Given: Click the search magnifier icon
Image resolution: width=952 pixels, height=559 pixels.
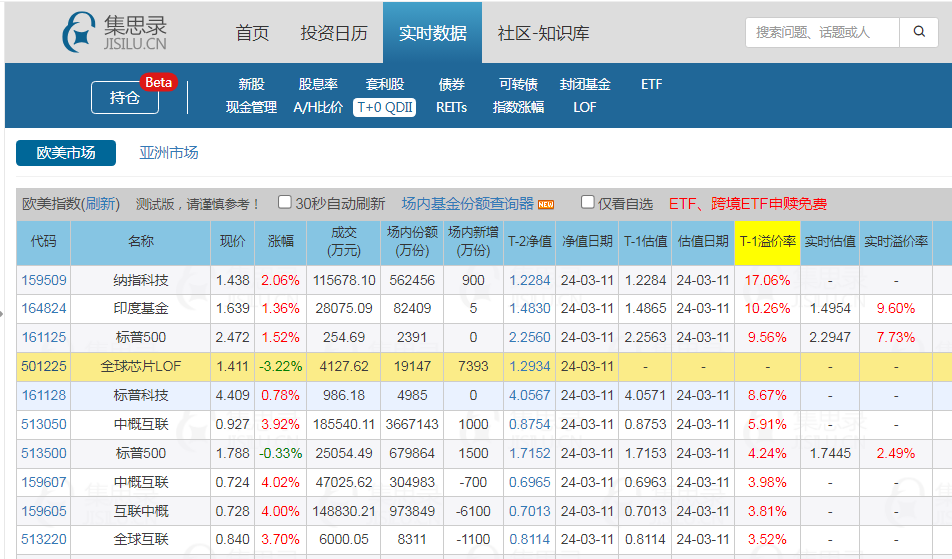Looking at the screenshot, I should click(x=919, y=32).
